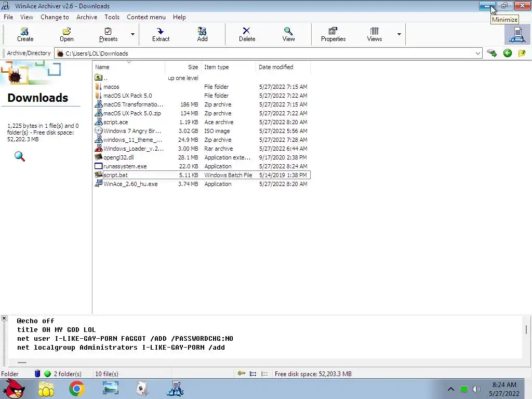Click the Add files toolbar icon
Viewport: 532px width, 399px height.
coord(202,34)
